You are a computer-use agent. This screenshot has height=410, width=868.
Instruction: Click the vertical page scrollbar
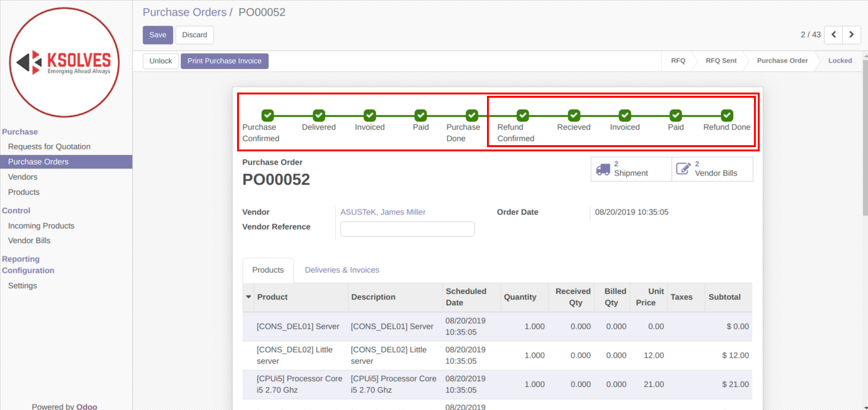pos(865,138)
